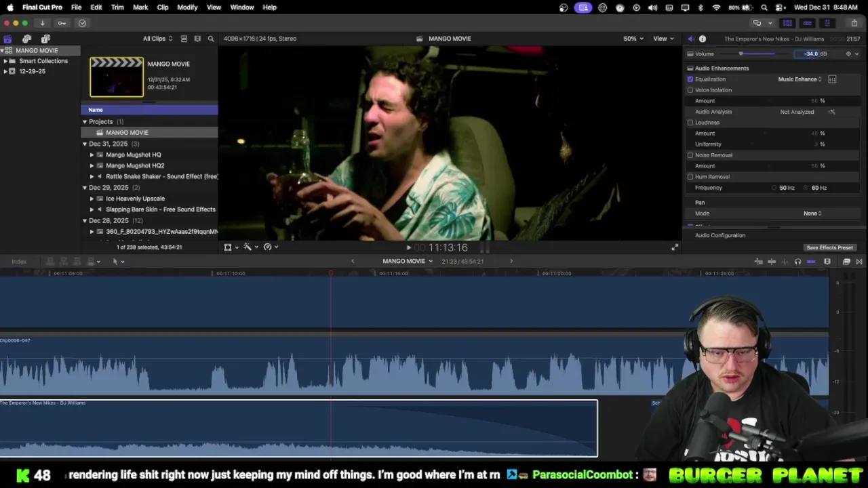
Task: Click the volume keyframe diamond icon
Action: (848, 54)
